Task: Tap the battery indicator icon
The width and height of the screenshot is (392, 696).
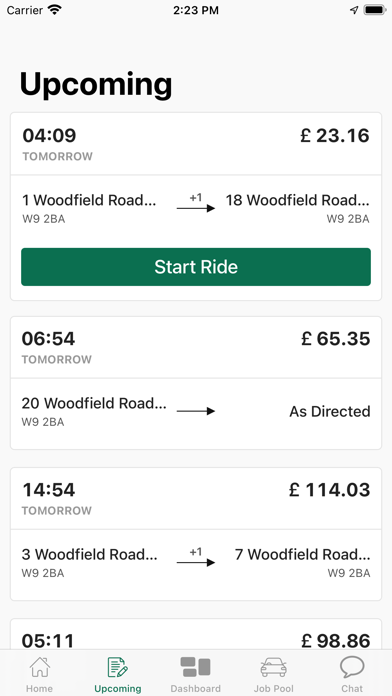Action: [375, 10]
